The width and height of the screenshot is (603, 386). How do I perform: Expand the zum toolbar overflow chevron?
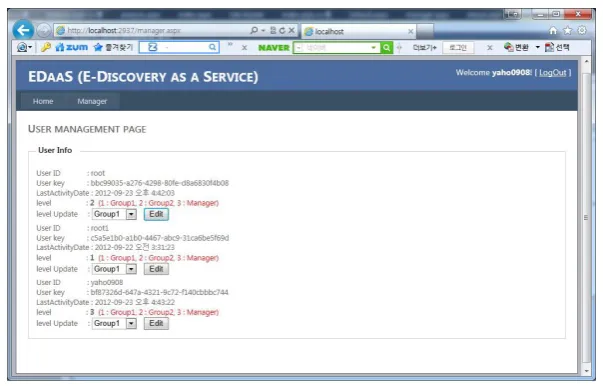(230, 45)
